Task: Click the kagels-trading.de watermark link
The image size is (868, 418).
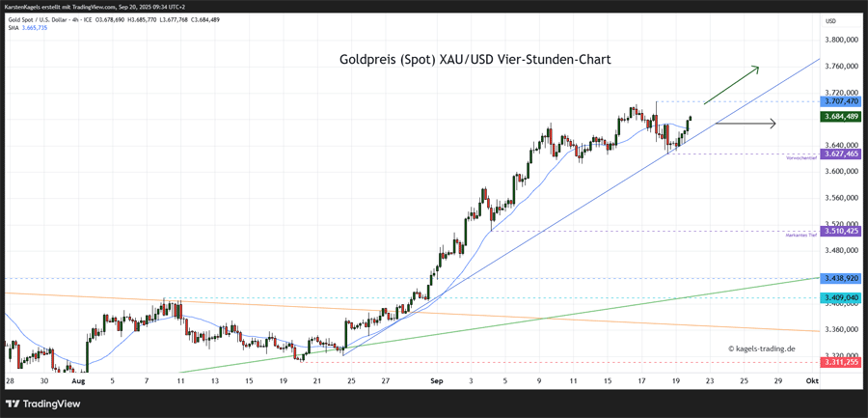Action: pyautogui.click(x=761, y=348)
